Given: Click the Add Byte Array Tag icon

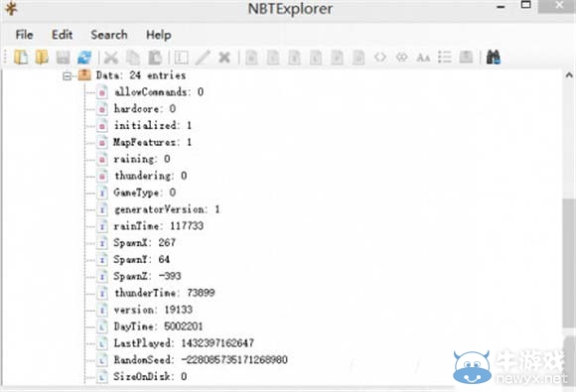Looking at the screenshot, I should click(380, 58).
